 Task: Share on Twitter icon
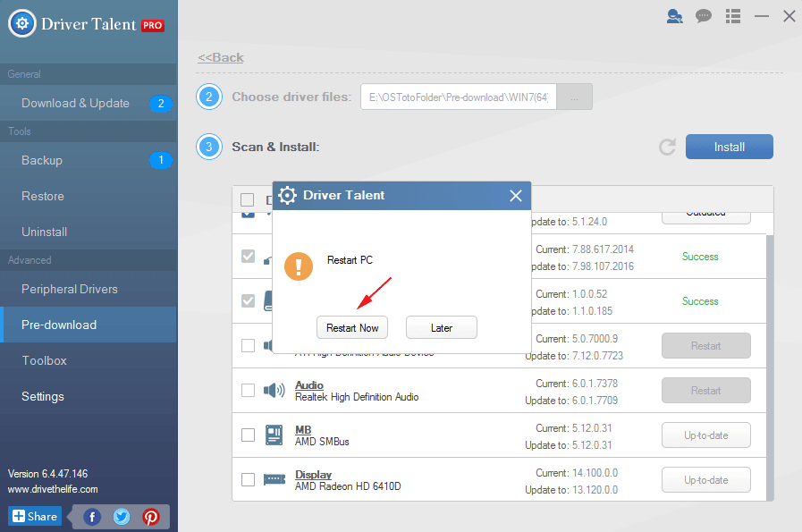122,517
